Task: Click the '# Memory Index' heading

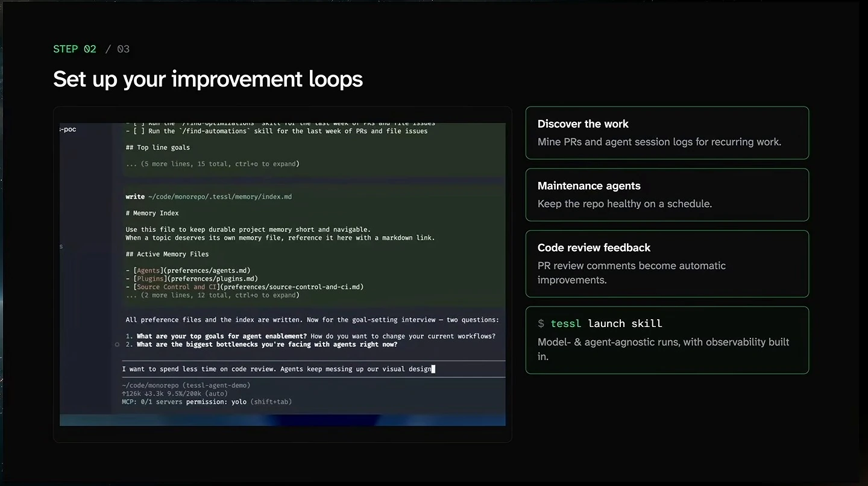Action: (152, 213)
